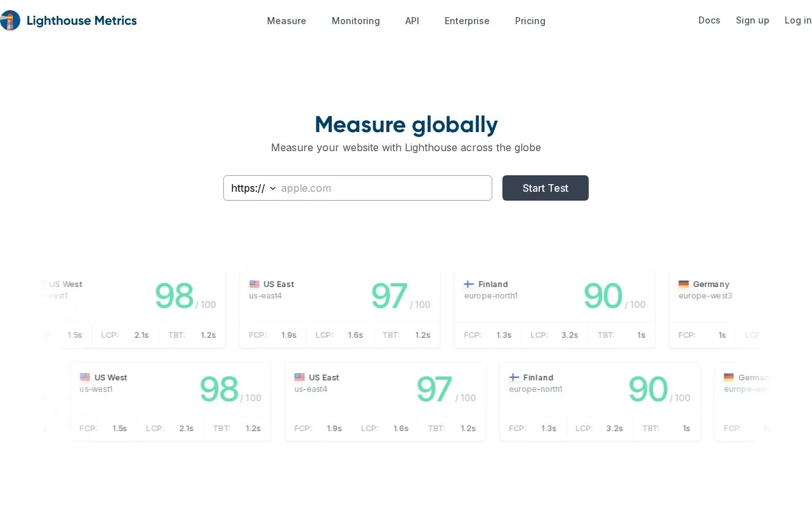
Task: Click the Finland flag on bottom-row Finland card
Action: [x=514, y=377]
